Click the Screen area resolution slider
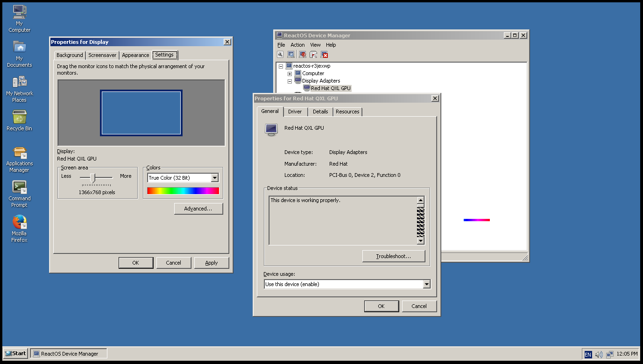Viewport: 643px width, 364px height. 93,177
